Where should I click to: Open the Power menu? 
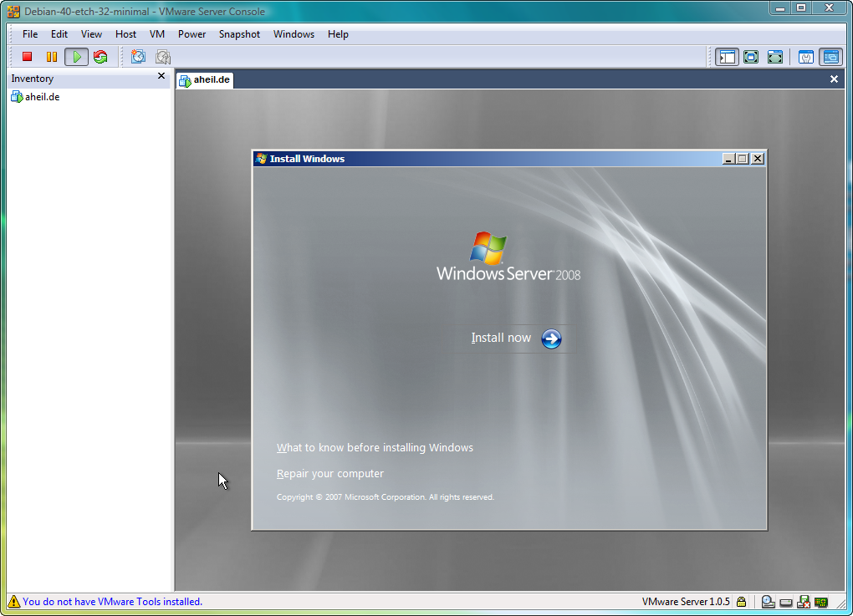click(192, 34)
